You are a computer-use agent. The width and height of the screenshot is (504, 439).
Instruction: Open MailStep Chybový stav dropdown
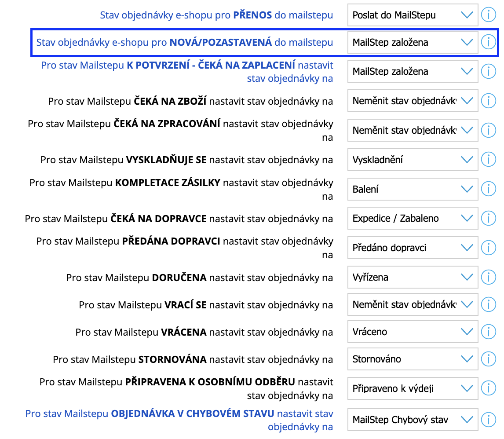413,420
